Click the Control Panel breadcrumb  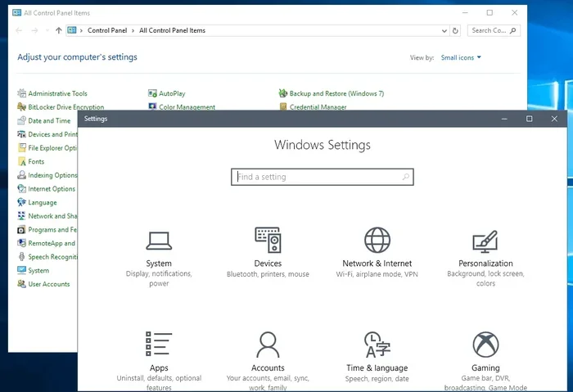point(107,30)
